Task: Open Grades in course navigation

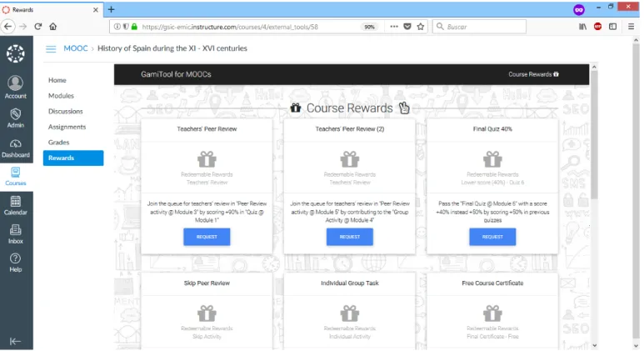Action: [58, 143]
